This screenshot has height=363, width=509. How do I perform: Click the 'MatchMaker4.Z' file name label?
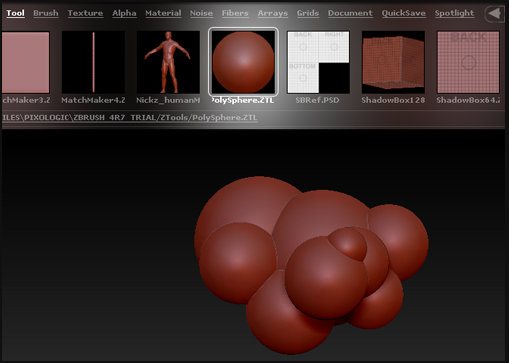[x=93, y=100]
